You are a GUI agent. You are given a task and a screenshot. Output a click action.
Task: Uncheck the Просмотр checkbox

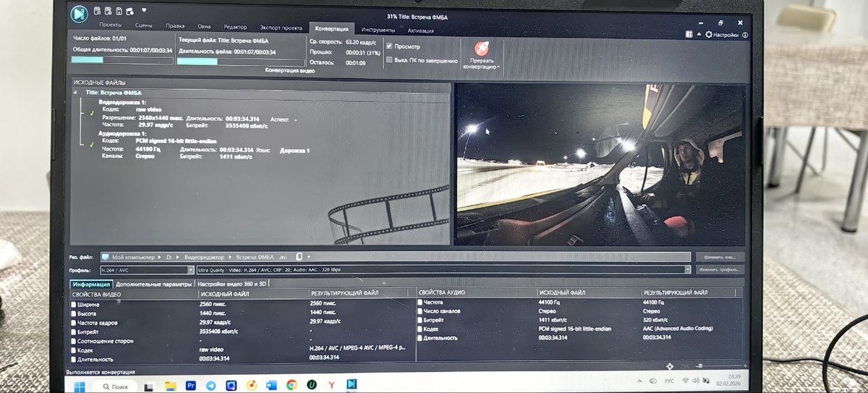coord(389,46)
